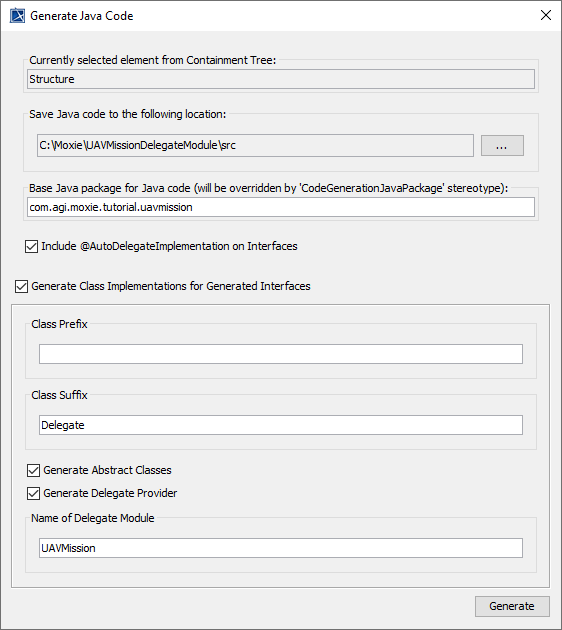Viewport: 562px width, 630px height.
Task: Click the Class Prefix group label
Action: click(59, 324)
